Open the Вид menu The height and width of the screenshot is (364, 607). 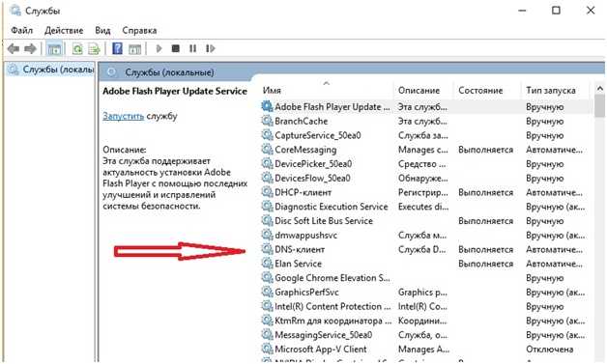pos(102,30)
